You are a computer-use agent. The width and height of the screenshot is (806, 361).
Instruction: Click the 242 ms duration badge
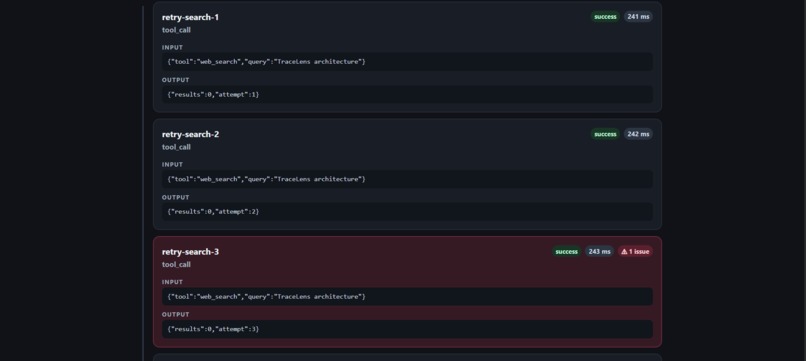pos(638,134)
